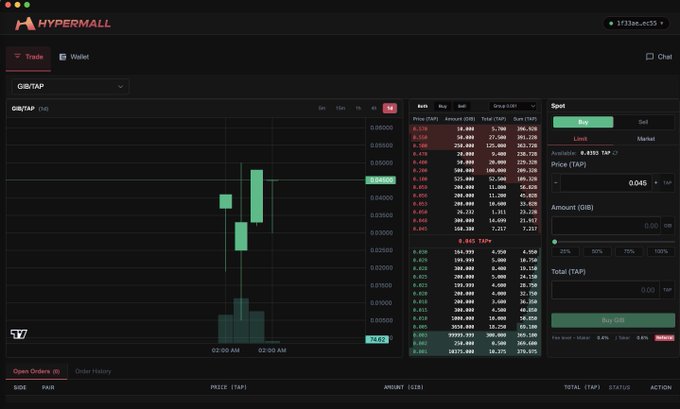The image size is (680, 409).
Task: Switch spot order side to Buy
Action: point(583,122)
